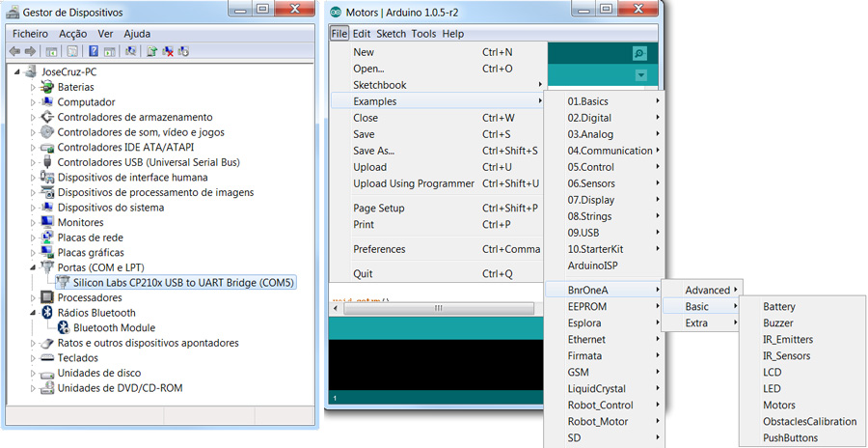Screen dimensions: 868x448
Task: Open the ObstaclesCalibration example
Action: (802, 421)
